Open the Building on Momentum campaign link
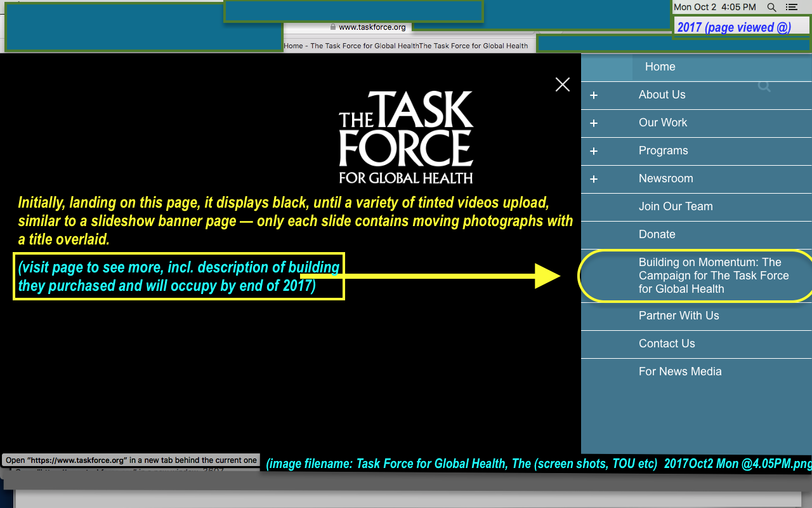The width and height of the screenshot is (812, 508). pyautogui.click(x=713, y=276)
